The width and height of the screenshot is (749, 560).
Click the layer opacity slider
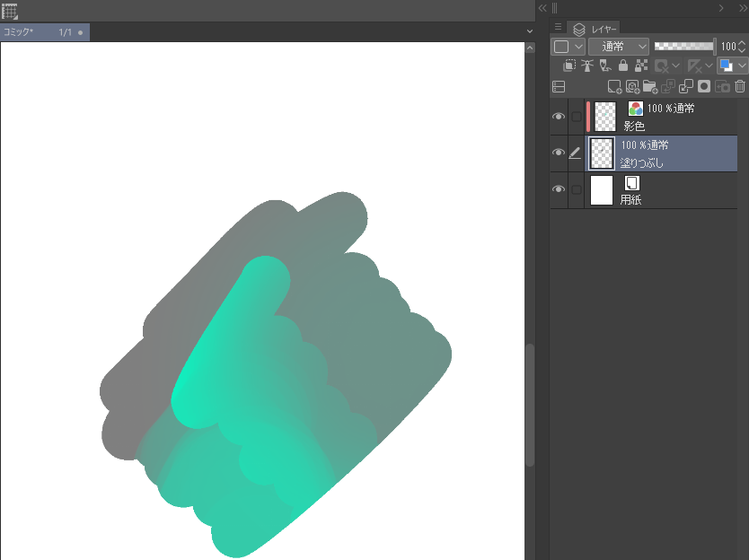[x=684, y=47]
